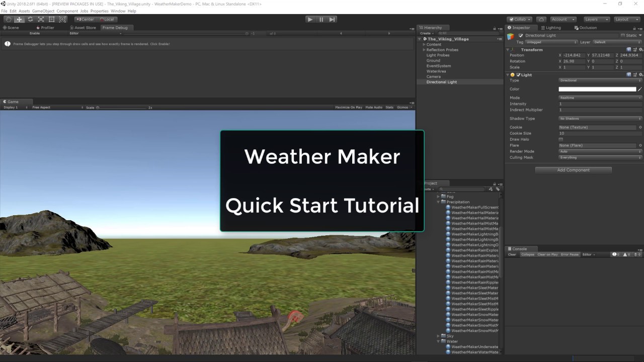Open the Layer dropdown in Inspector
644x362 pixels.
pos(618,42)
